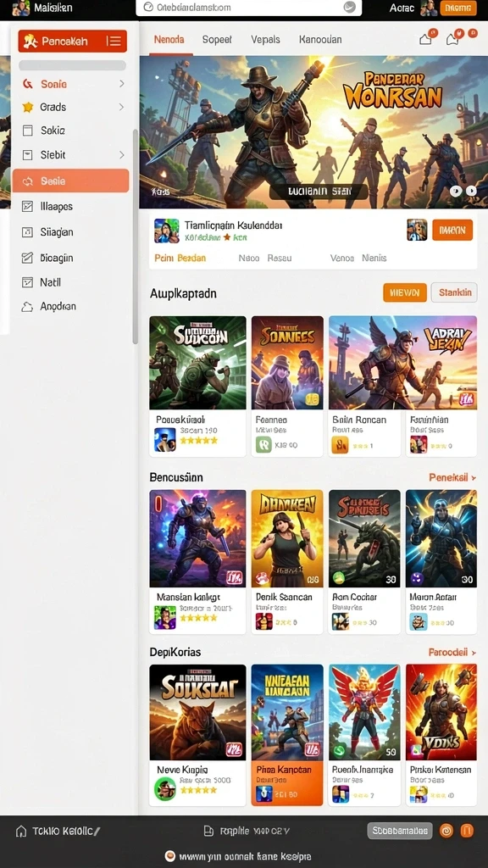Viewport: 488px width, 868px height.
Task: Click the chart icon beside Illaepes
Action: 27,207
